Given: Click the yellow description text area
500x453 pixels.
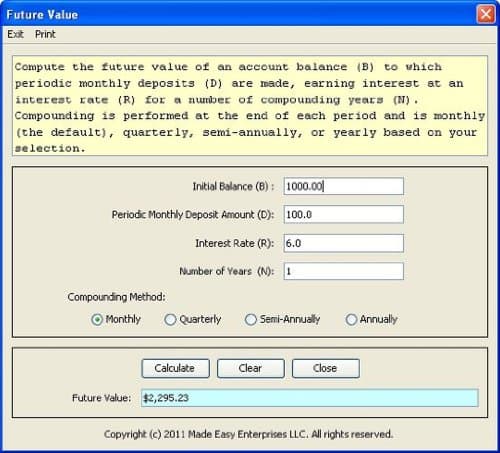Looking at the screenshot, I should coord(250,106).
